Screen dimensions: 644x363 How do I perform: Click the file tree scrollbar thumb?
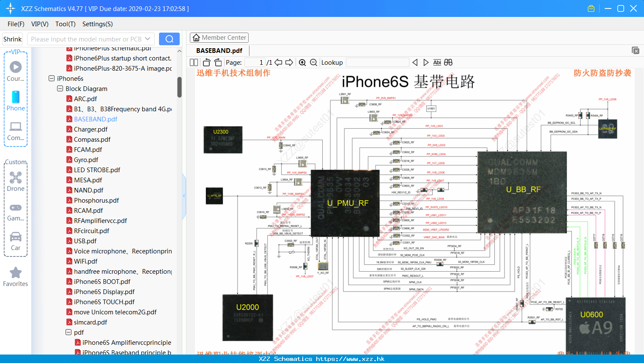[179, 87]
